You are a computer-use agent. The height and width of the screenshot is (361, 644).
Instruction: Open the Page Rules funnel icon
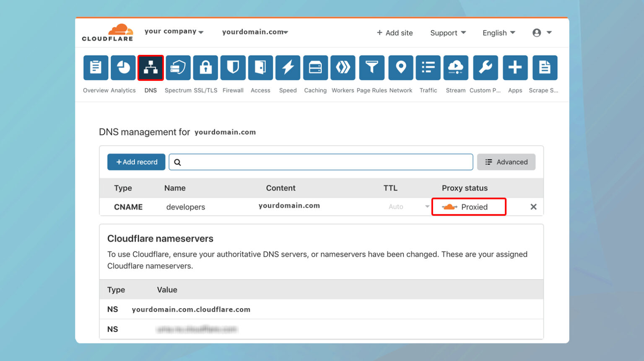pos(371,67)
